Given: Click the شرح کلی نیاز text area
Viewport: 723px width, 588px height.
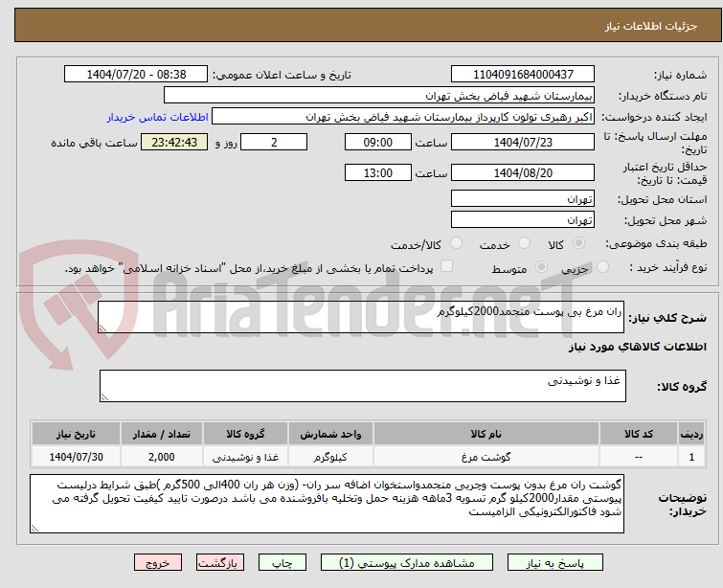Looking at the screenshot, I should [x=361, y=317].
